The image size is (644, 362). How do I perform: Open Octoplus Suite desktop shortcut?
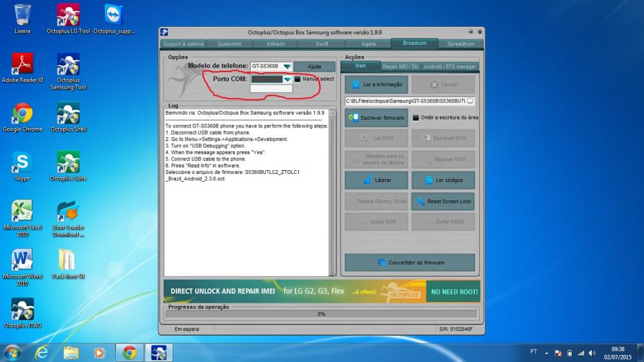[68, 166]
